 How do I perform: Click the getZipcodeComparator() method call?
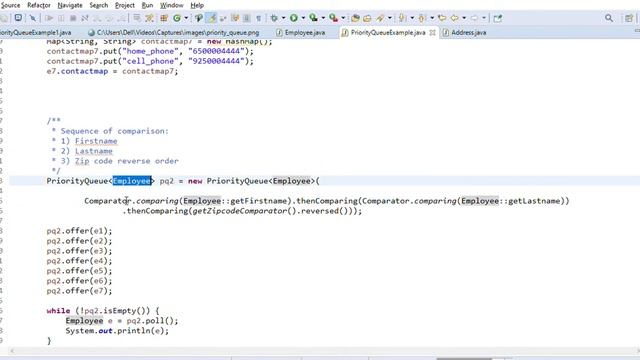244,211
